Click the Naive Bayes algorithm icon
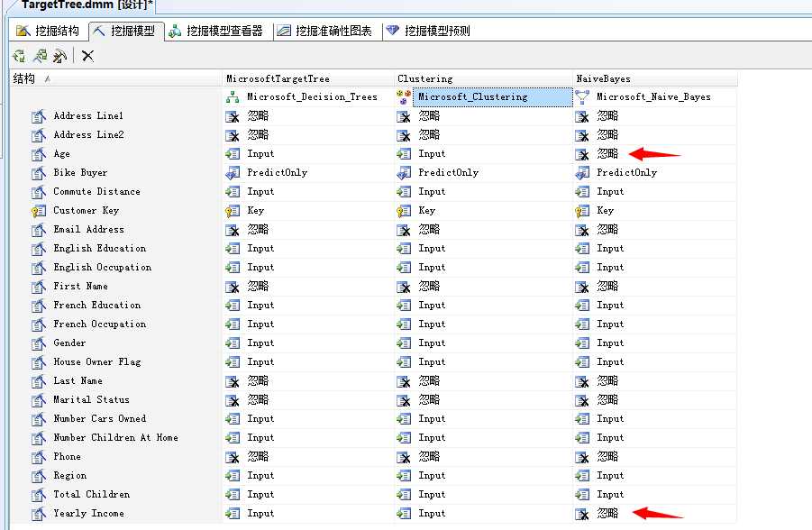The width and height of the screenshot is (812, 530). point(582,96)
